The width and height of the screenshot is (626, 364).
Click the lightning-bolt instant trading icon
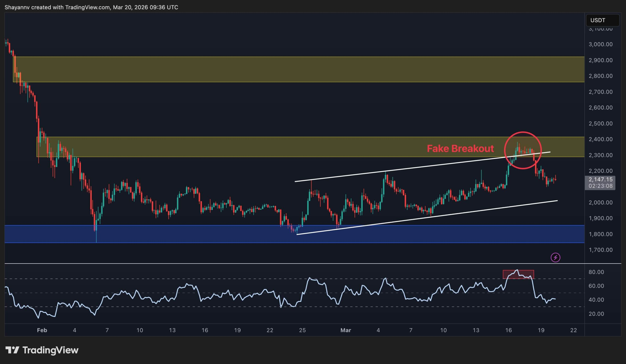pyautogui.click(x=556, y=257)
